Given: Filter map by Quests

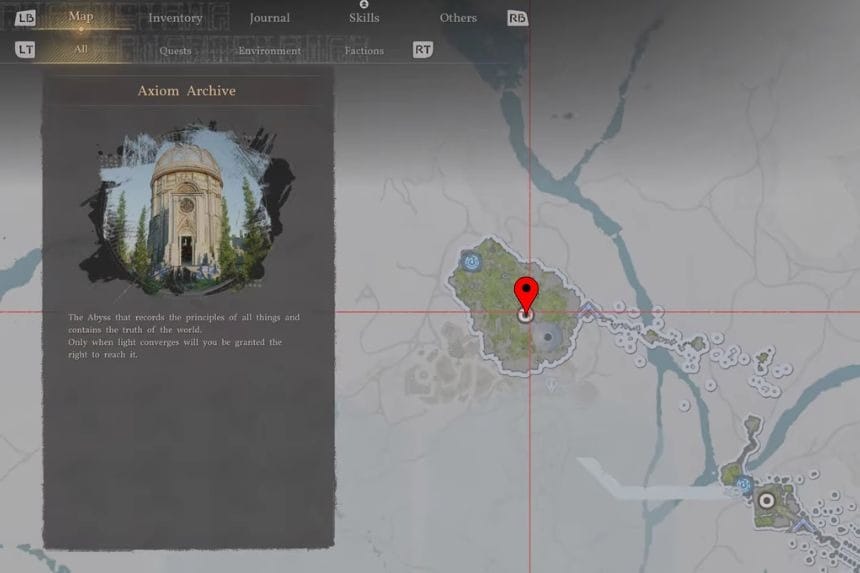Looking at the screenshot, I should tap(175, 50).
